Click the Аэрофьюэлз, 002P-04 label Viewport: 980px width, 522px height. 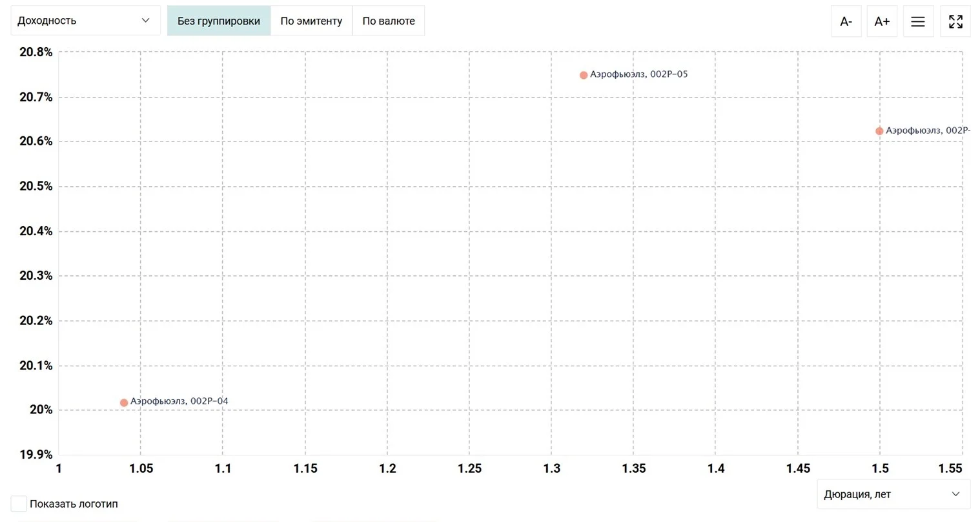[179, 401]
